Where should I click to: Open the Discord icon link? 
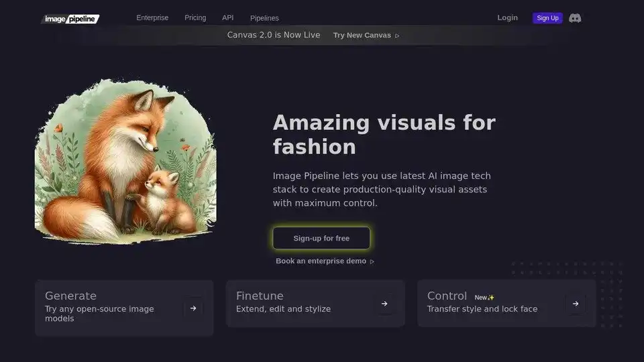tap(575, 18)
